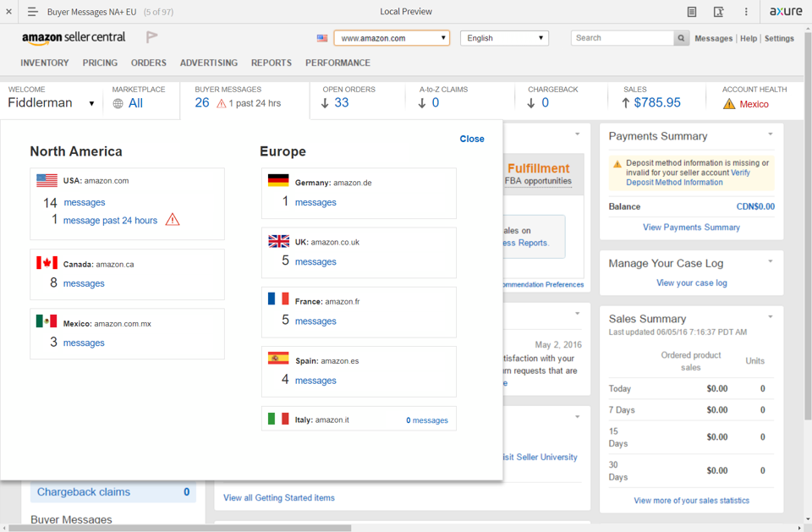Viewport: 812px width, 532px height.
Task: Open UK 5 messages link
Action: point(315,262)
